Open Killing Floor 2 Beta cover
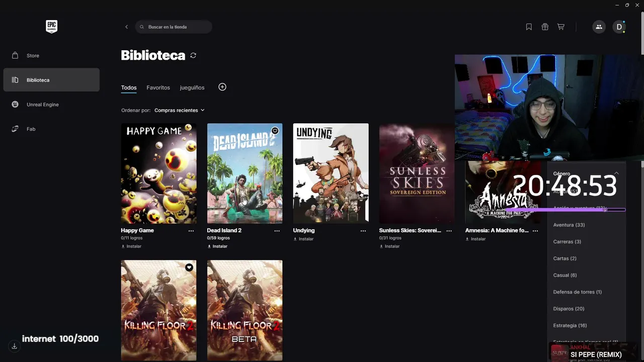Image resolution: width=644 pixels, height=362 pixels. click(245, 310)
